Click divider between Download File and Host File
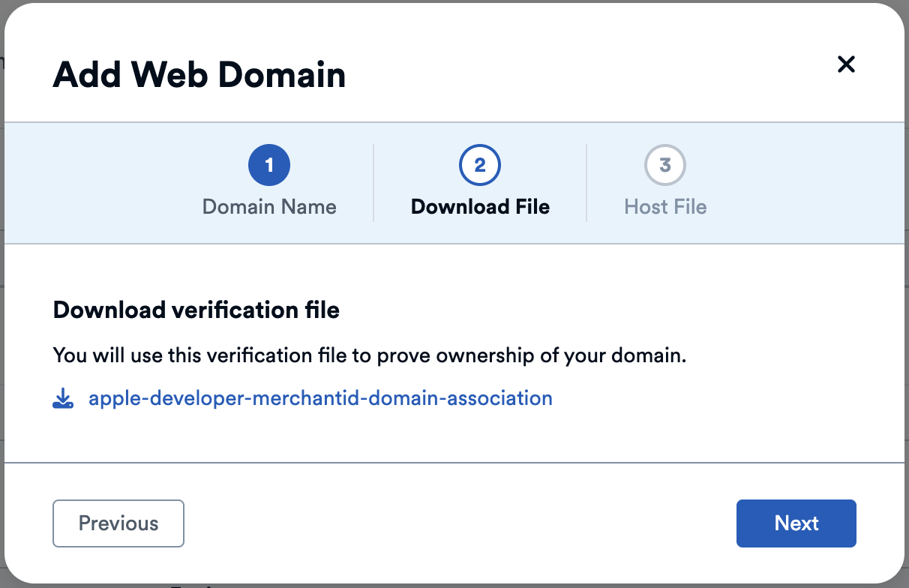Viewport: 909px width, 588px height. [586, 183]
